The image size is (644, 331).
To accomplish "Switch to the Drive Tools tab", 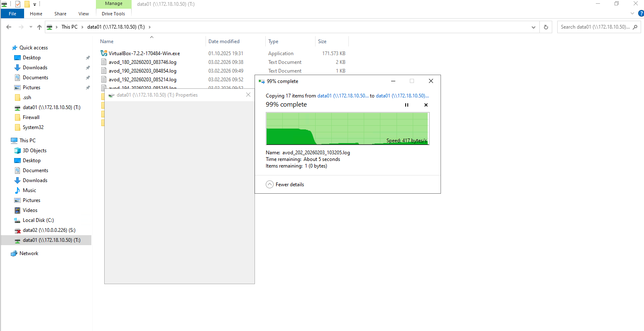I will pyautogui.click(x=113, y=14).
